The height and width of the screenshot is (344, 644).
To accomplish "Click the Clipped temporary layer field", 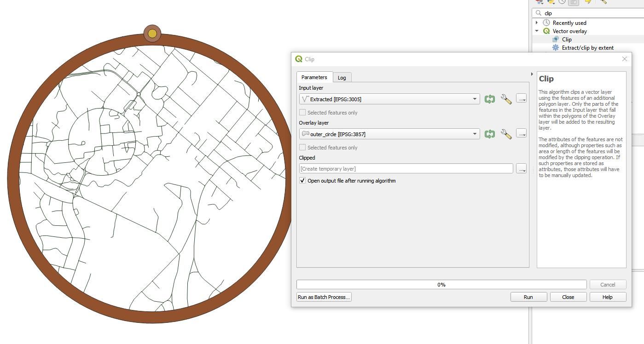I will coord(406,169).
